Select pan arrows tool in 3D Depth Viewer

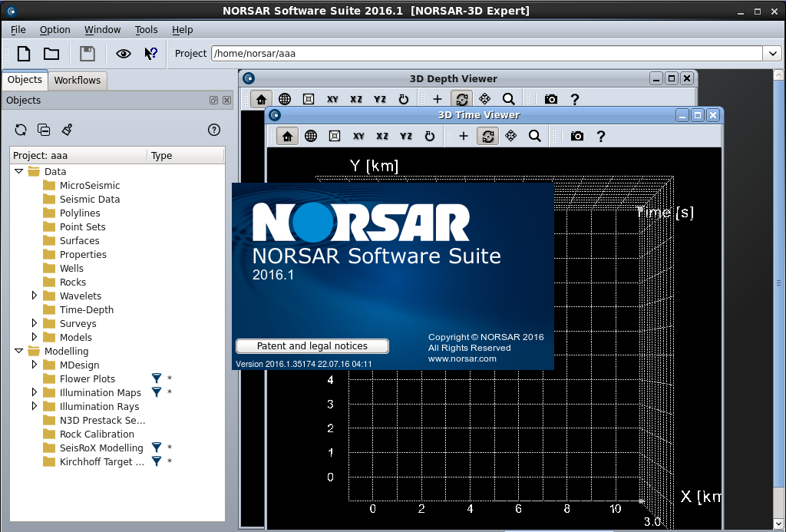[x=485, y=99]
